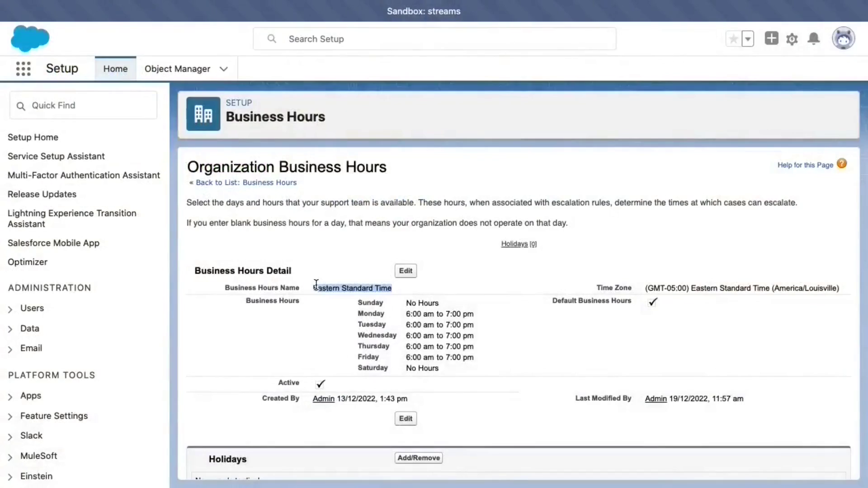Open the notifications bell

(814, 39)
